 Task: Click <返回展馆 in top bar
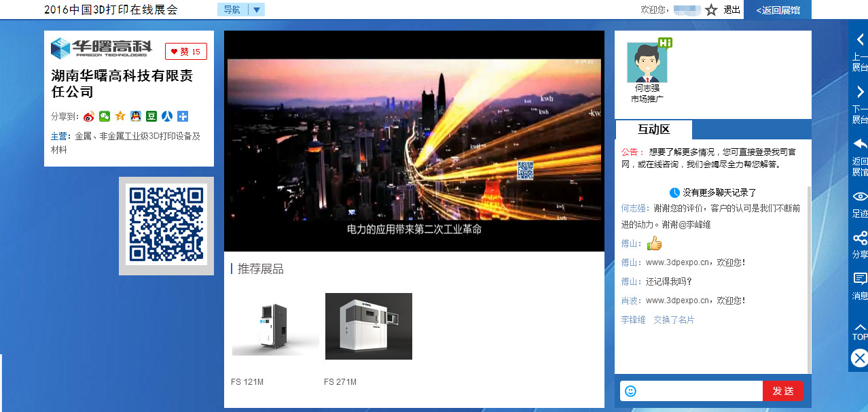[778, 10]
